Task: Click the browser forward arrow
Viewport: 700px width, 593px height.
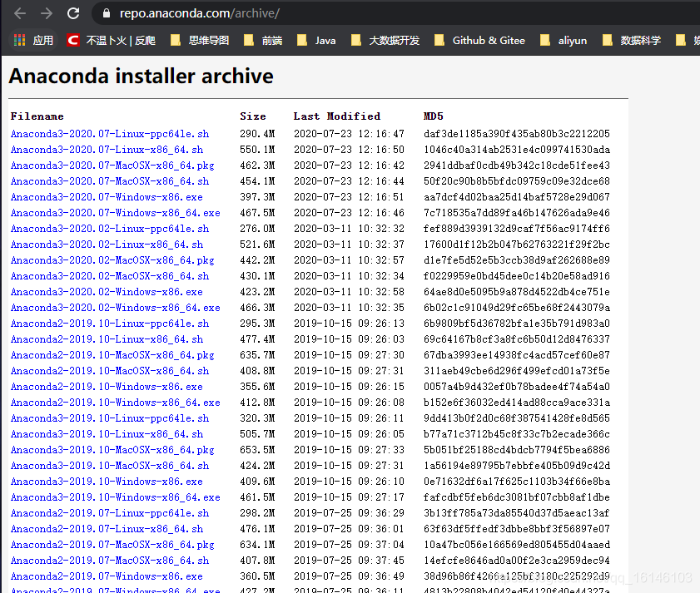Action: click(x=47, y=13)
